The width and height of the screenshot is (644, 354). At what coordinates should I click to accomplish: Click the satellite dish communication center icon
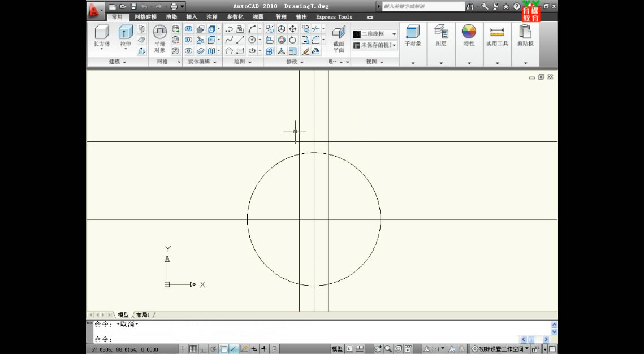495,7
